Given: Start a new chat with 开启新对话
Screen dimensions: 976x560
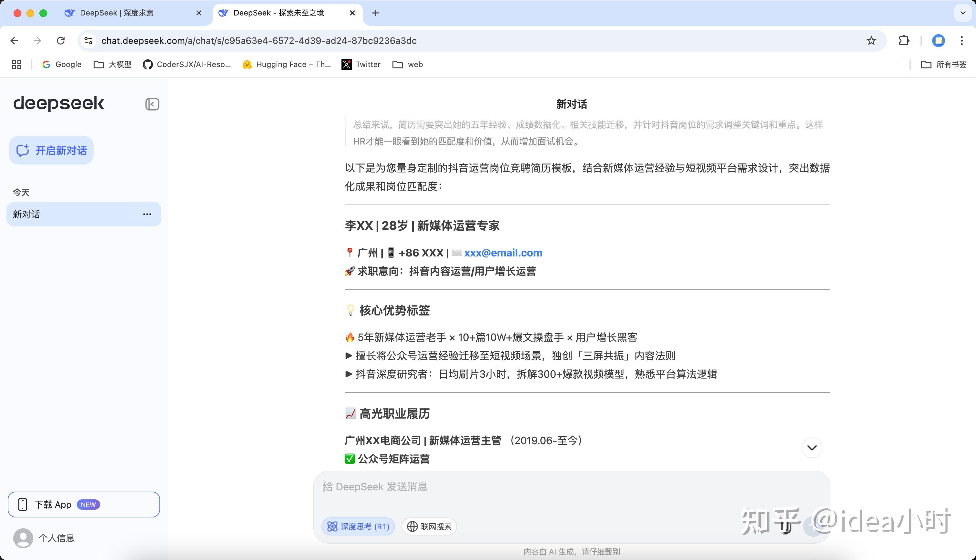Looking at the screenshot, I should [x=51, y=150].
